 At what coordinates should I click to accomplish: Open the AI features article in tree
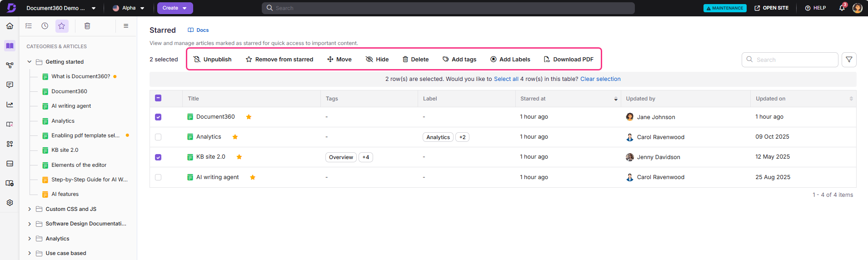65,194
